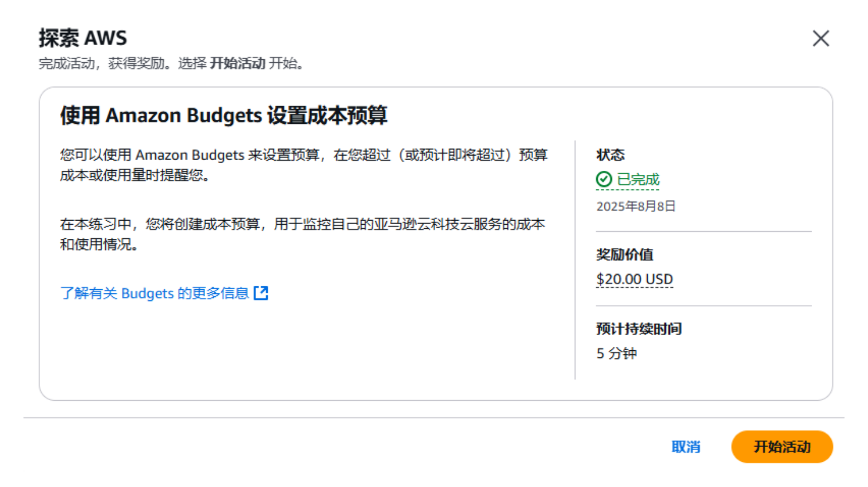Click the 已完成 status text
This screenshot has width=868, height=487.
click(x=638, y=180)
